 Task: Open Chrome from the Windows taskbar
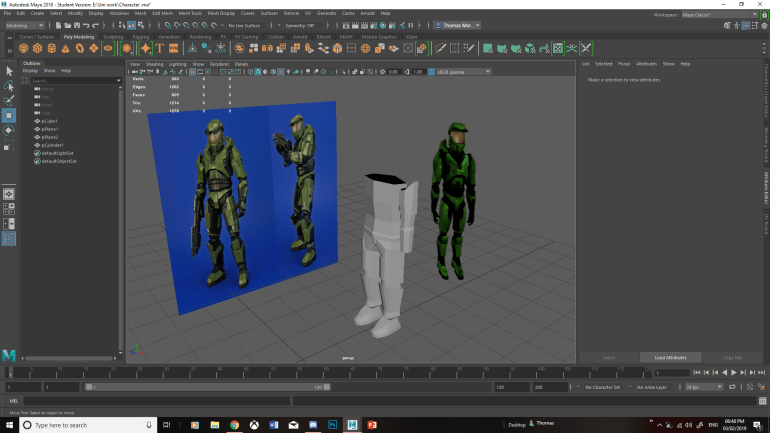point(234,425)
